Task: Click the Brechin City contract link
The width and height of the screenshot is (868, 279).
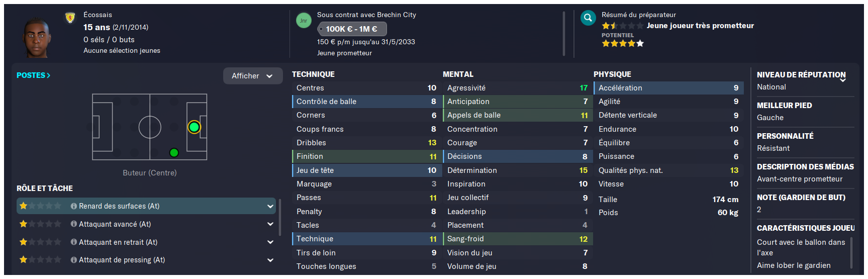Action: [x=397, y=15]
